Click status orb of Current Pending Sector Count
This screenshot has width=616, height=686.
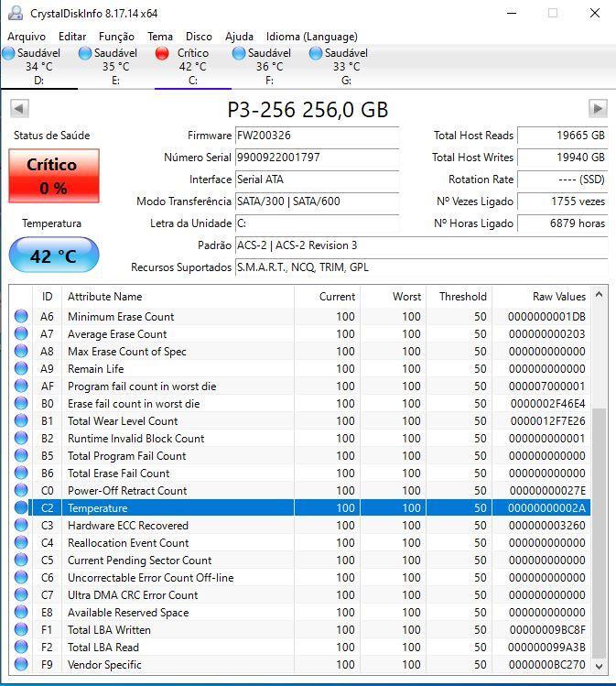tap(21, 560)
